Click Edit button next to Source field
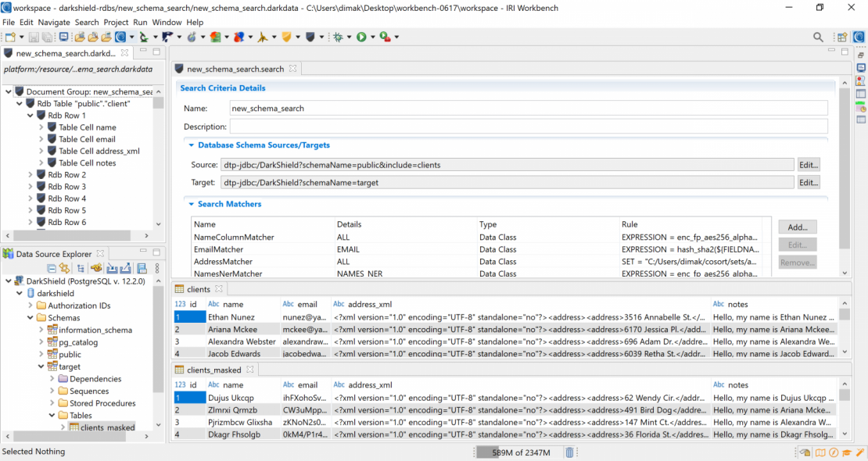Image resolution: width=868 pixels, height=461 pixels. pos(808,165)
